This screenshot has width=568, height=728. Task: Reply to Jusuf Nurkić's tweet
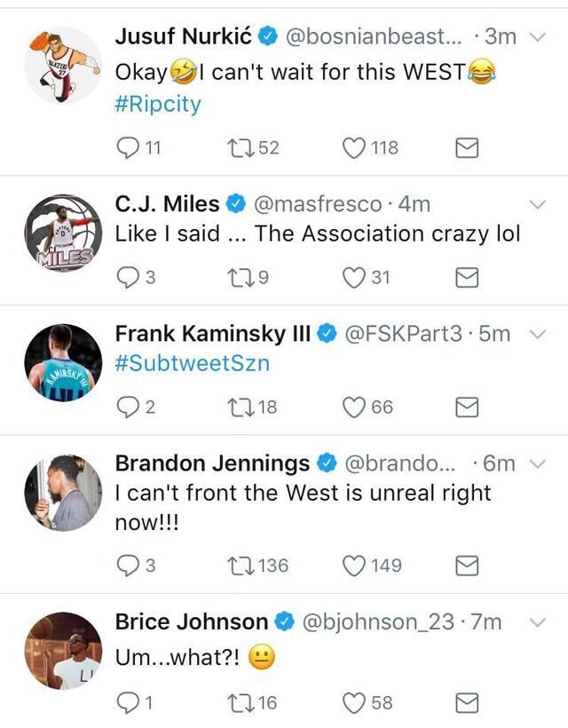coord(128,148)
